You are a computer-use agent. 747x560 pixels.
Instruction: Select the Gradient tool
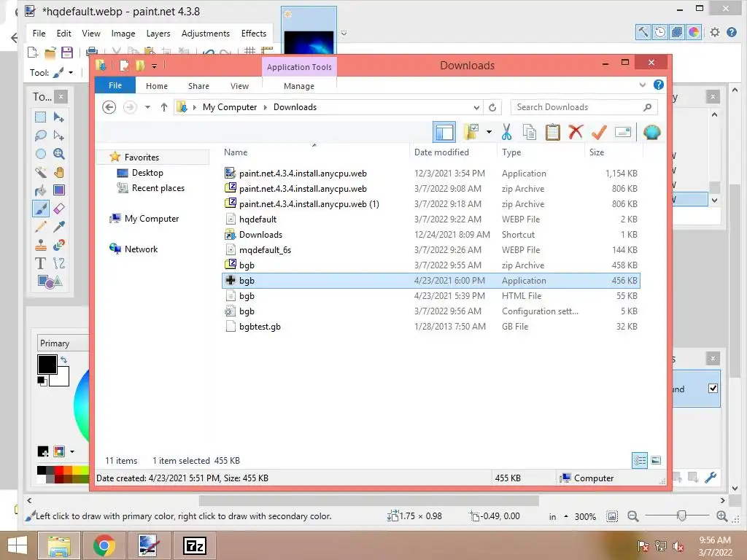pos(59,190)
